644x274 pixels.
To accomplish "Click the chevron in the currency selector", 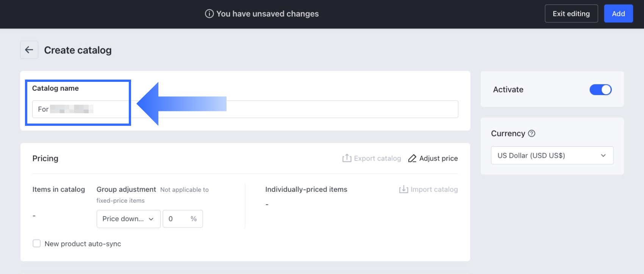I will click(x=603, y=155).
